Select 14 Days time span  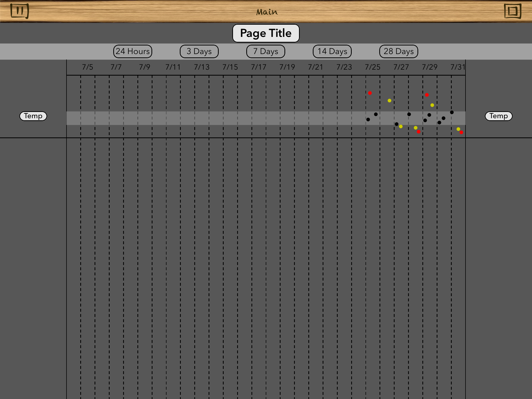(x=332, y=51)
